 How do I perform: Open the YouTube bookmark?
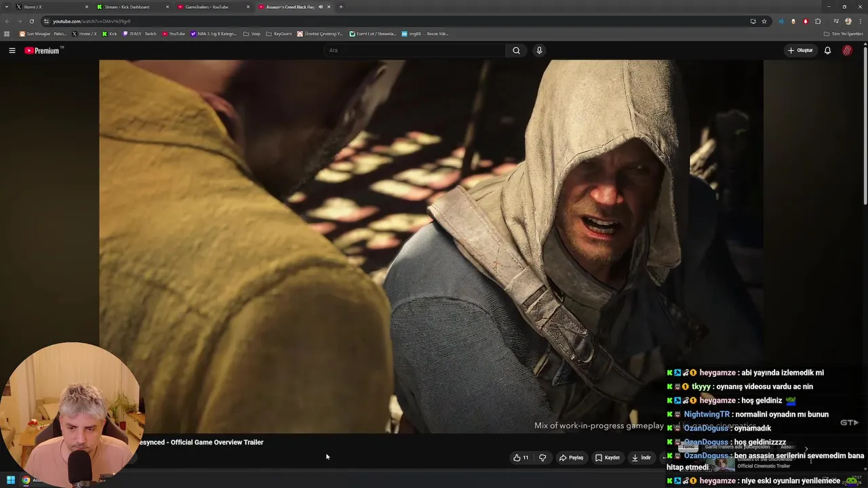[173, 33]
